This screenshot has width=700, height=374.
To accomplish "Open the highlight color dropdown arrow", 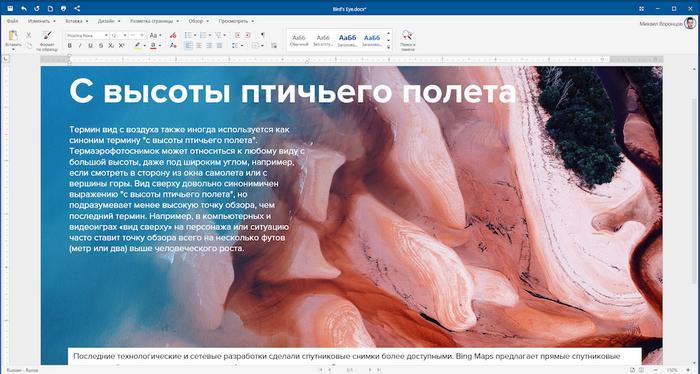I will (x=144, y=46).
